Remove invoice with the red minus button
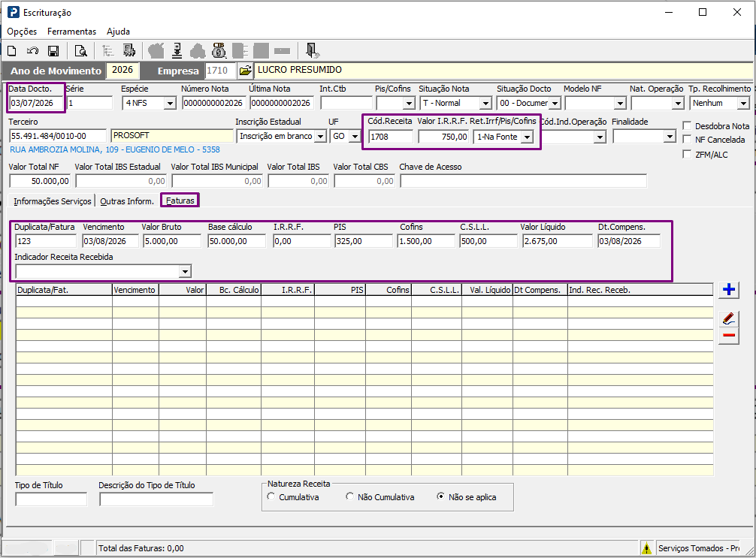 (x=728, y=336)
